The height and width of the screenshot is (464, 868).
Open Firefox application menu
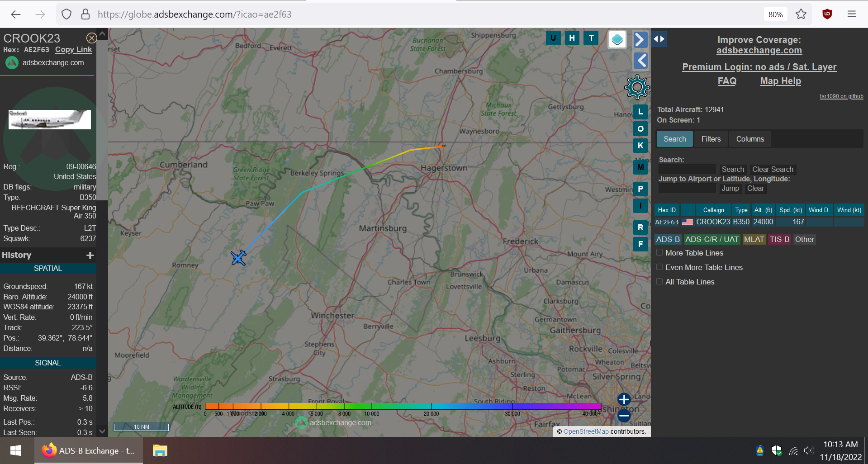[x=852, y=14]
